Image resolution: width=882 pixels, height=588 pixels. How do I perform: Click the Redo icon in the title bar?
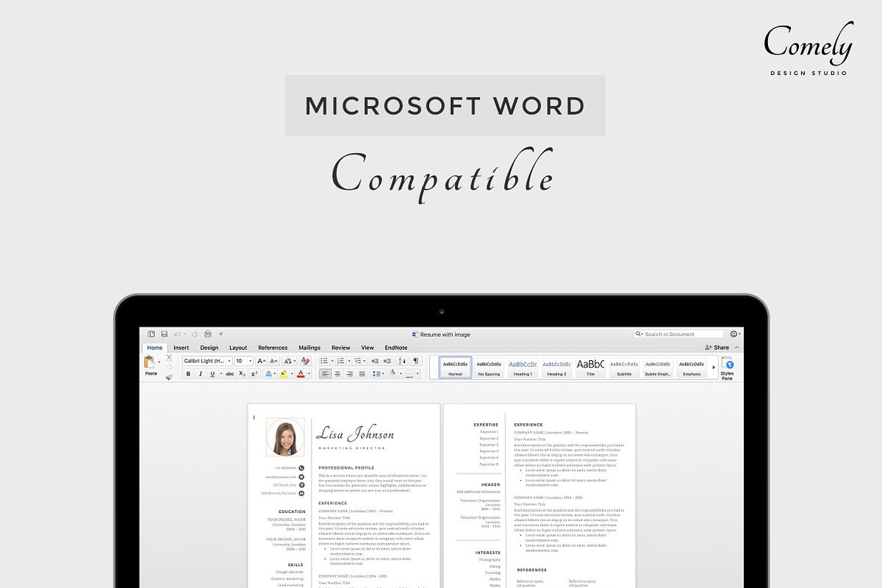pos(195,334)
